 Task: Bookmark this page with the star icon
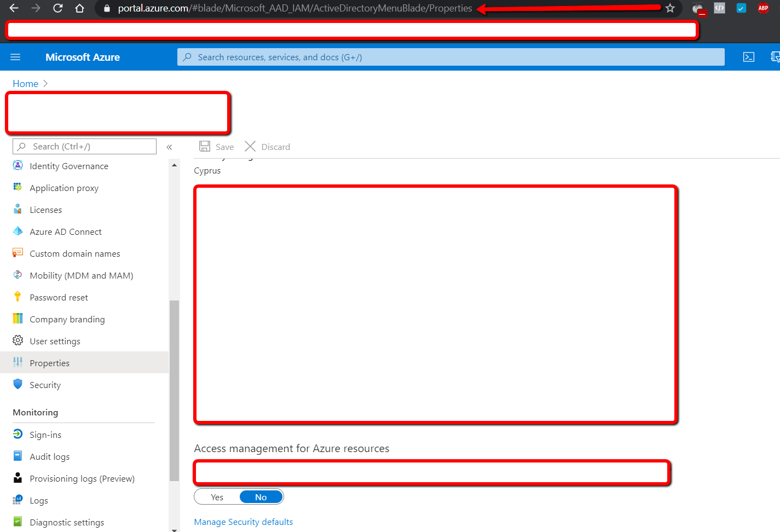(670, 8)
